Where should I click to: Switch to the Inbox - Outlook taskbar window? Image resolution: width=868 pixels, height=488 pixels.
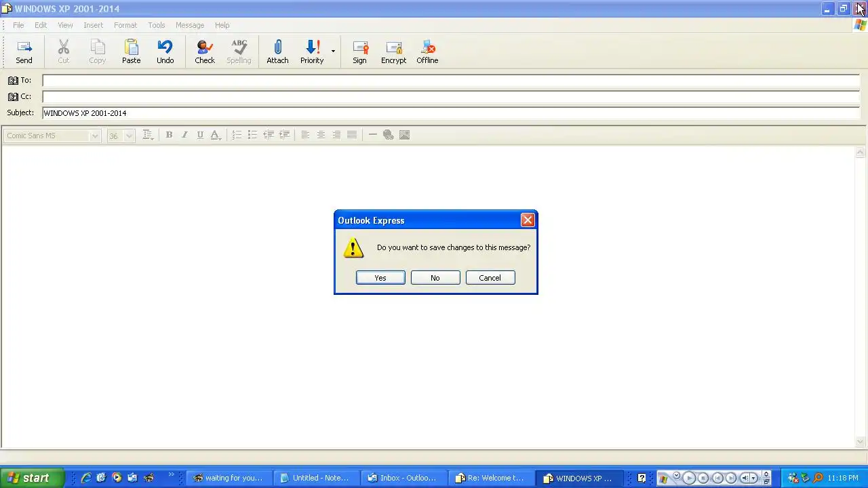[x=403, y=478]
